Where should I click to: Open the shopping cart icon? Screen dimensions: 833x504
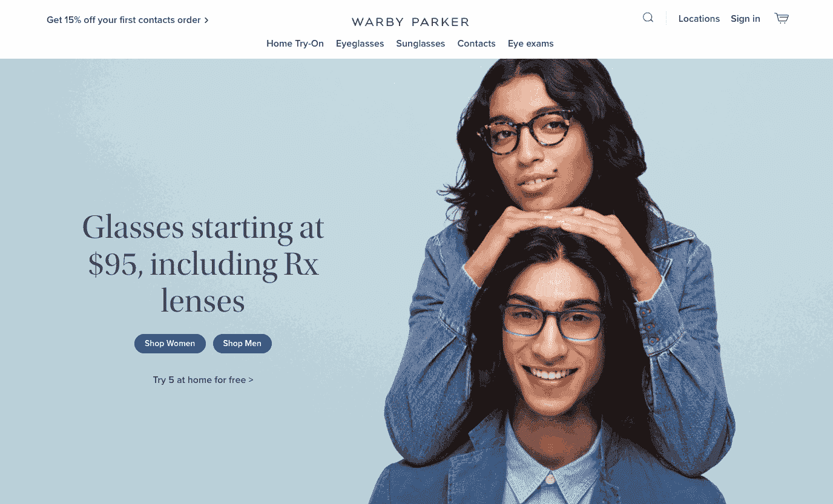coord(782,18)
